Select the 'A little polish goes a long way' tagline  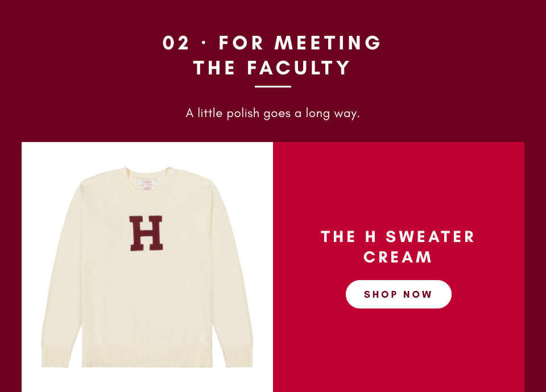point(272,114)
